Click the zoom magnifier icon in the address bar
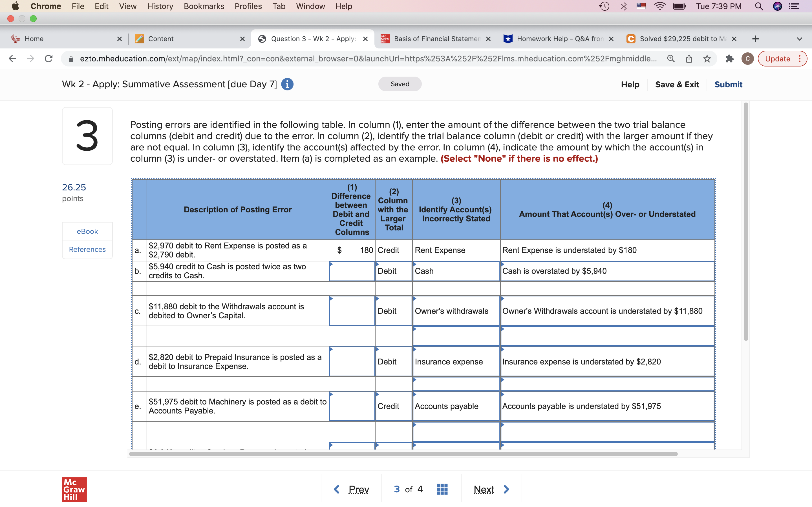Screen dimensions: 812x507 point(671,58)
